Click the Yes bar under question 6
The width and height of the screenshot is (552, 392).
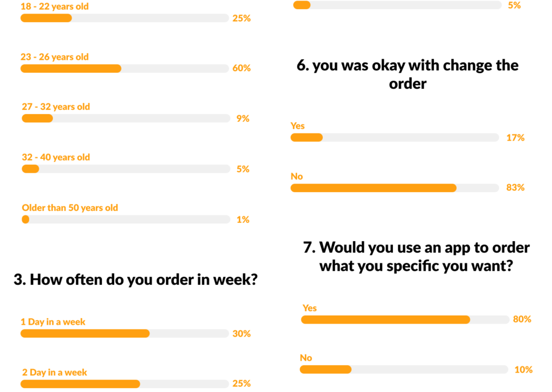tap(395, 138)
